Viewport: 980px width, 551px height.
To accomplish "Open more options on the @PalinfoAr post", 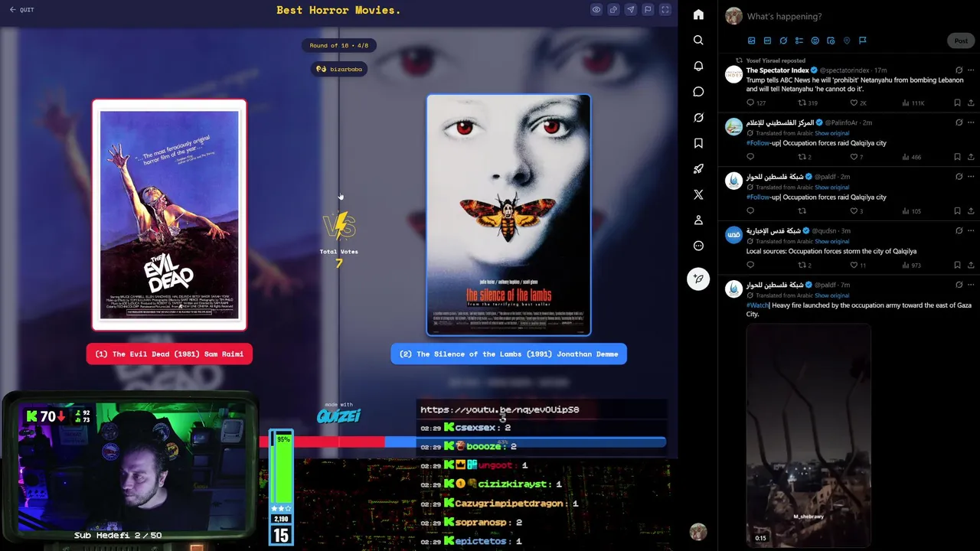I will pyautogui.click(x=971, y=122).
